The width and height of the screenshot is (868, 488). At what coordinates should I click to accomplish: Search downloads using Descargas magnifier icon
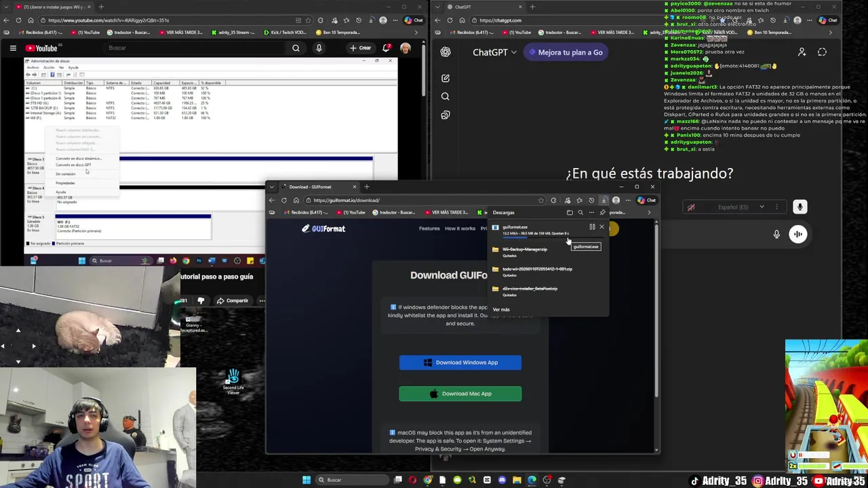click(x=580, y=213)
